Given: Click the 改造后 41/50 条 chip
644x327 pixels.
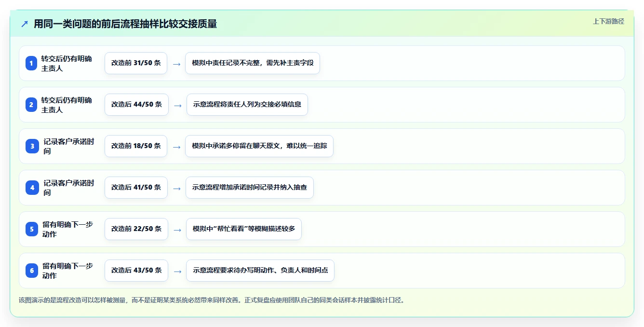Looking at the screenshot, I should (136, 188).
